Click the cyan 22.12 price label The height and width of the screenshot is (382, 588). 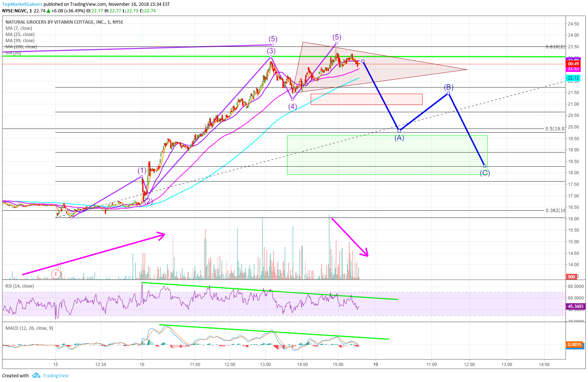coord(573,78)
